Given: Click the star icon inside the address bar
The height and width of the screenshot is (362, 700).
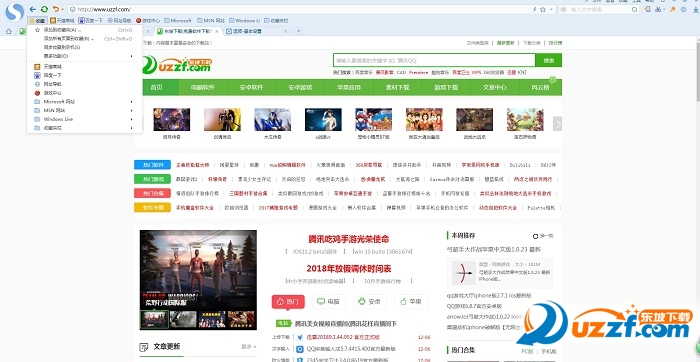Looking at the screenshot, I should click(543, 9).
